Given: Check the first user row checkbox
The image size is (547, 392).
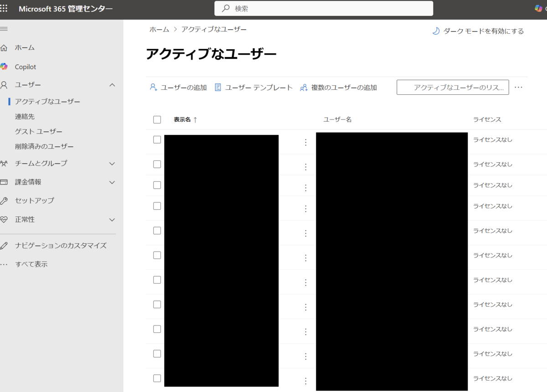Looking at the screenshot, I should point(157,140).
